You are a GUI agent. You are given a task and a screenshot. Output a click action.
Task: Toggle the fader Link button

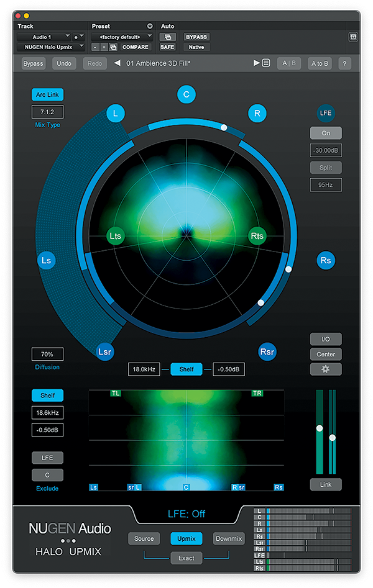tap(326, 484)
